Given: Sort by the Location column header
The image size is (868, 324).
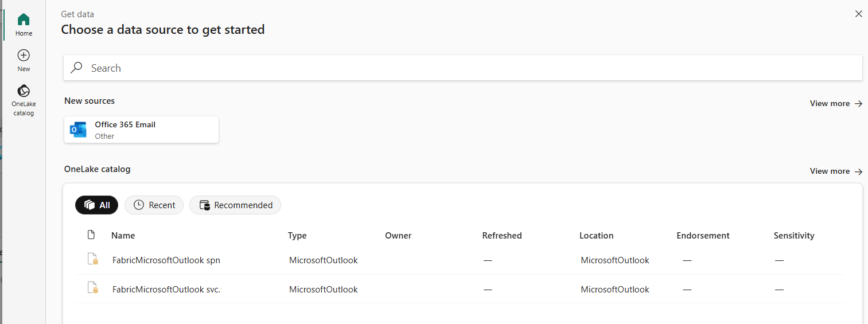Looking at the screenshot, I should (597, 235).
